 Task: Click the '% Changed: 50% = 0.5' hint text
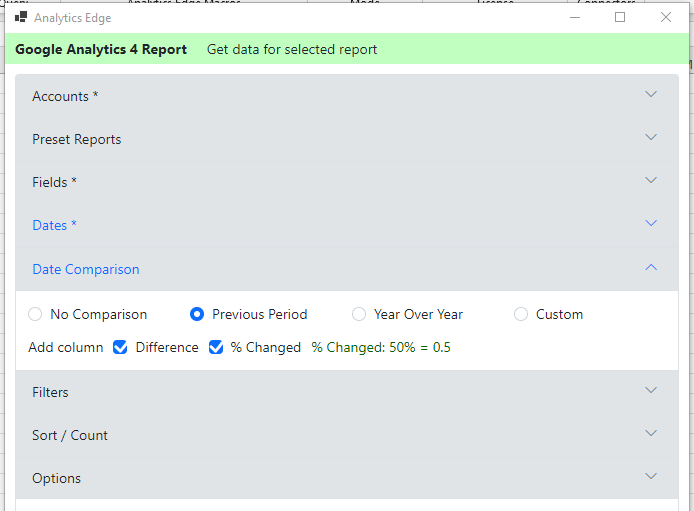coord(381,347)
